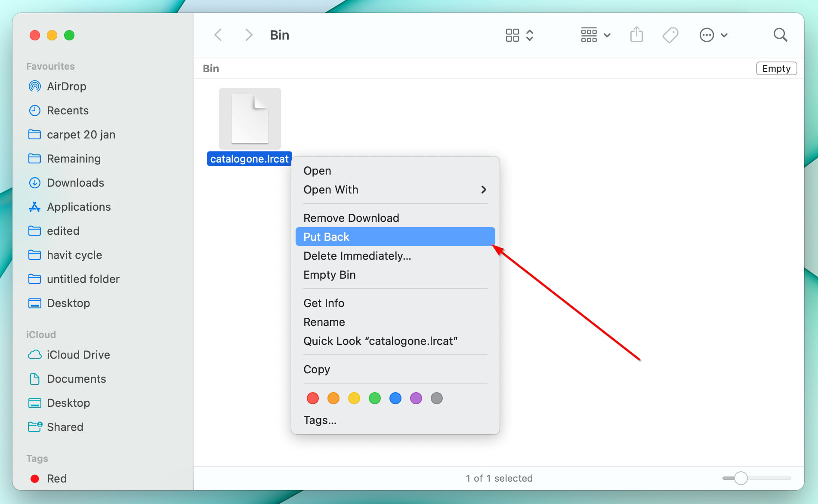Select Recents in the sidebar
This screenshot has width=818, height=504.
click(68, 111)
